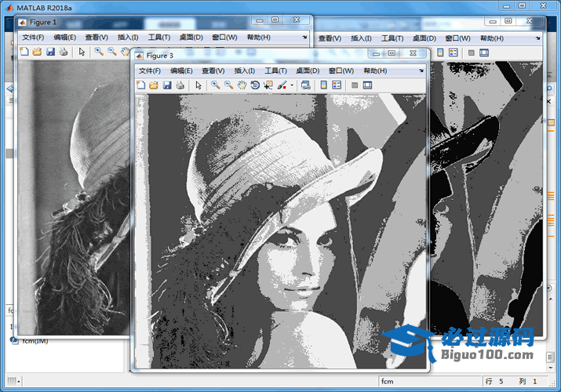Screen dimensions: 561x392
Task: Open 桌面(D) menu in Figure 1
Action: pos(191,38)
